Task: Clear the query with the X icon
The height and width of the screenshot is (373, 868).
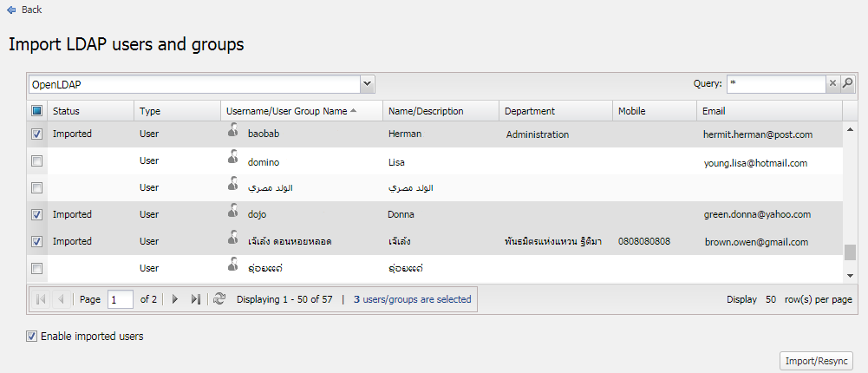Action: [832, 83]
